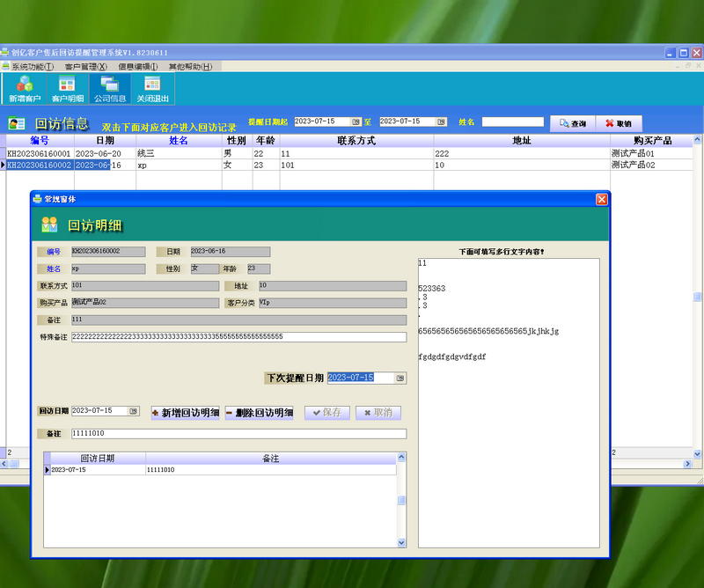Click the app icon in main title bar
Viewport: 704px width, 588px height.
point(4,52)
